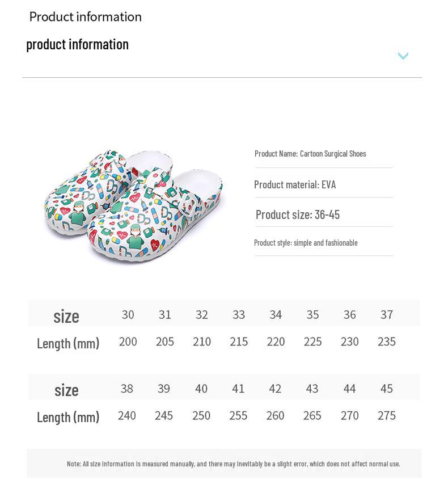Click the cartoon surgical shoes product image

coord(134,205)
